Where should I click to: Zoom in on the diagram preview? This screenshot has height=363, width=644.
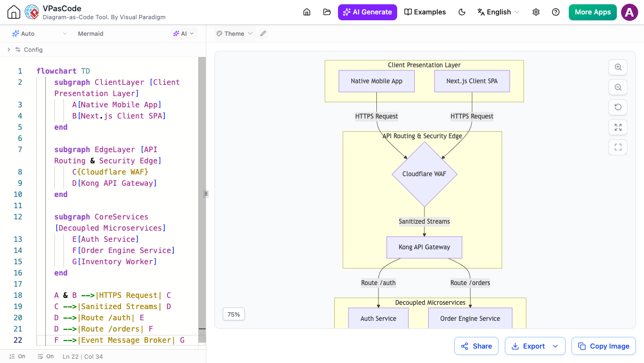(618, 67)
